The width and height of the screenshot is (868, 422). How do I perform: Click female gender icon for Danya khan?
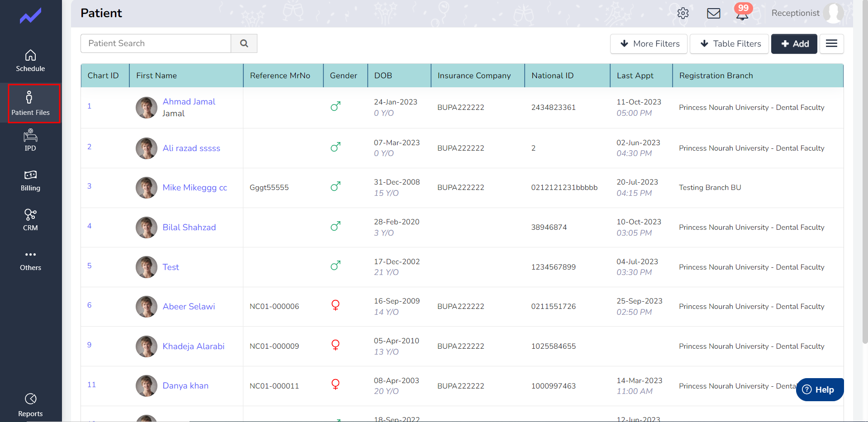(x=335, y=384)
